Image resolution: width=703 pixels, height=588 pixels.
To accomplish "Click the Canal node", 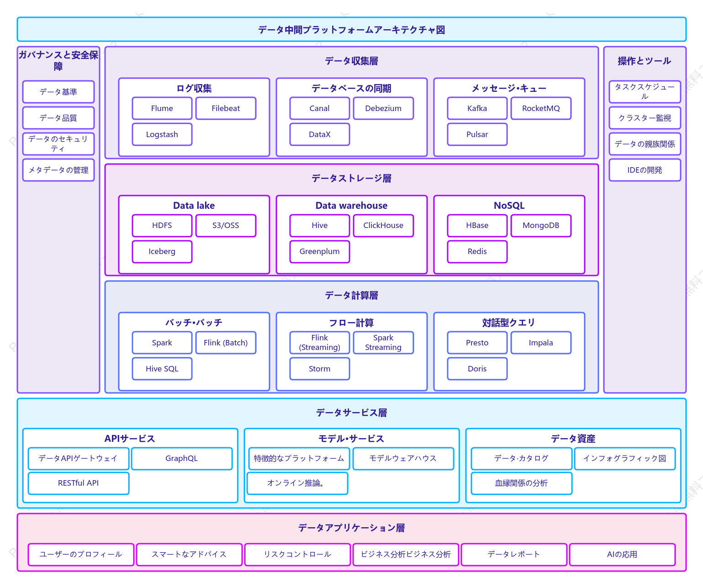I will coord(320,108).
